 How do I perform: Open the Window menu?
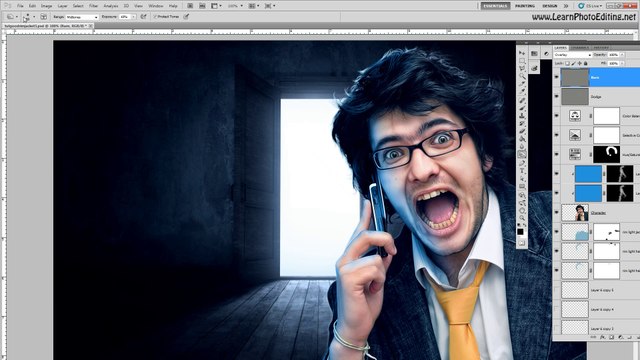tap(156, 6)
